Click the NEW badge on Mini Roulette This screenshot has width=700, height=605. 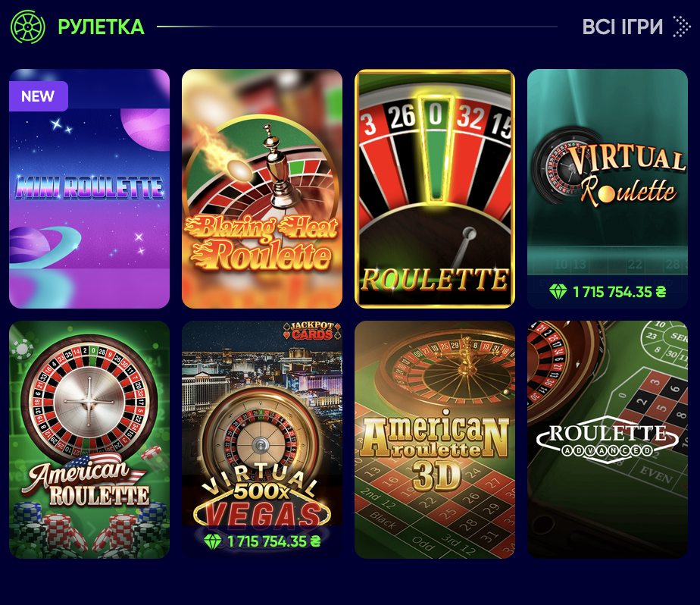click(x=39, y=96)
